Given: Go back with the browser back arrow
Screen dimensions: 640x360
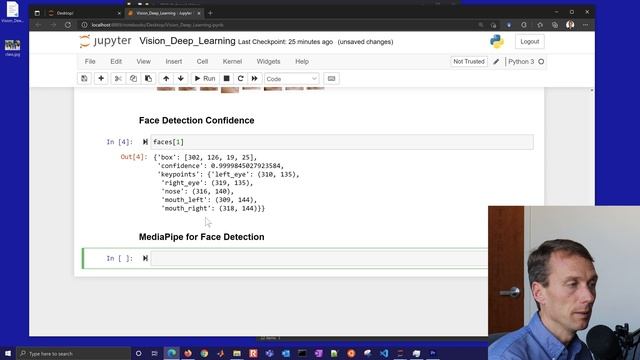Looking at the screenshot, I should (38, 25).
